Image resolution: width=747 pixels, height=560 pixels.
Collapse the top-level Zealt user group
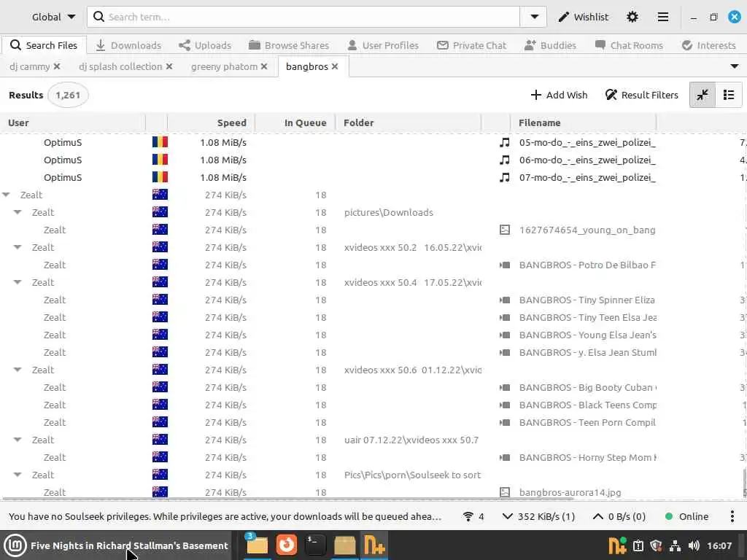tap(6, 195)
